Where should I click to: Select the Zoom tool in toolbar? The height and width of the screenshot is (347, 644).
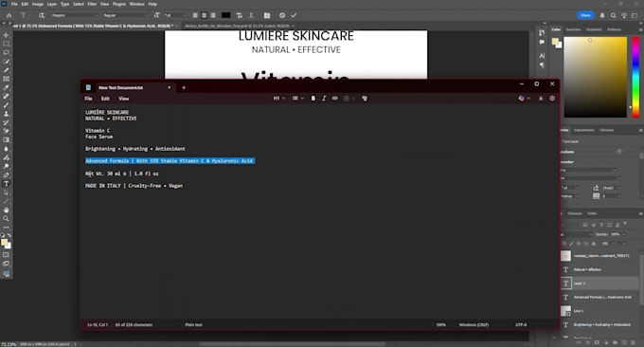pyautogui.click(x=7, y=219)
